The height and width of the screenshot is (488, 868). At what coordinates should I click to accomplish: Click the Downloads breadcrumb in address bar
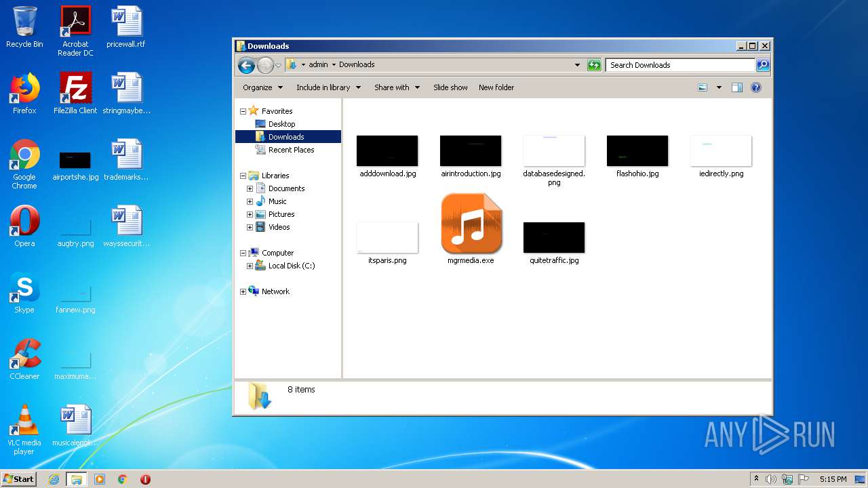pyautogui.click(x=357, y=65)
